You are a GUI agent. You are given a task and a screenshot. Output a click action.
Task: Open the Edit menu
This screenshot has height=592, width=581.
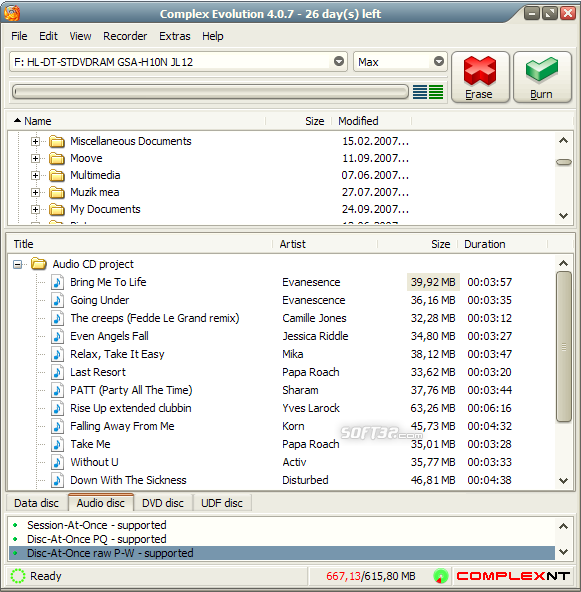coord(48,36)
